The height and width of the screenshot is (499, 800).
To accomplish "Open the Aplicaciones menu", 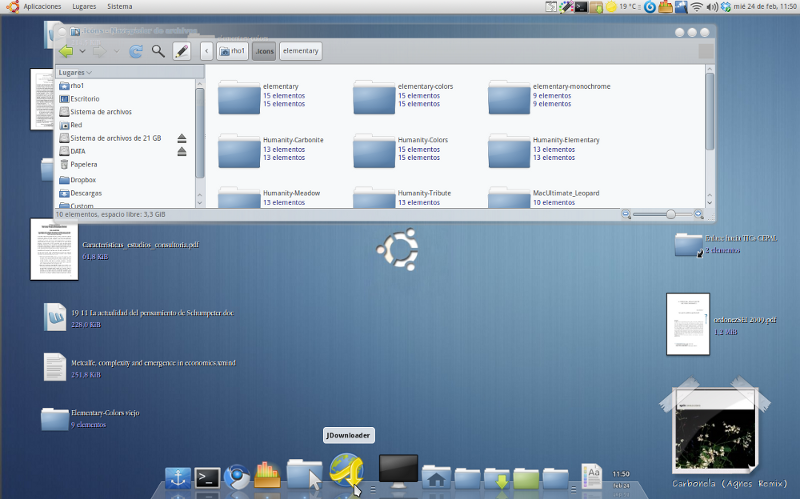I will coord(42,6).
